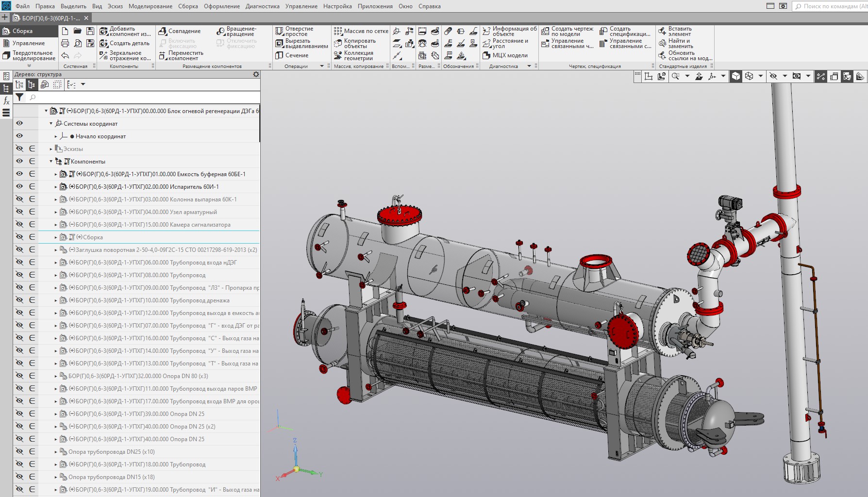Hide the Емкость буферная 60БЕ-1 component
Viewport: 868px width, 497px height.
(19, 174)
